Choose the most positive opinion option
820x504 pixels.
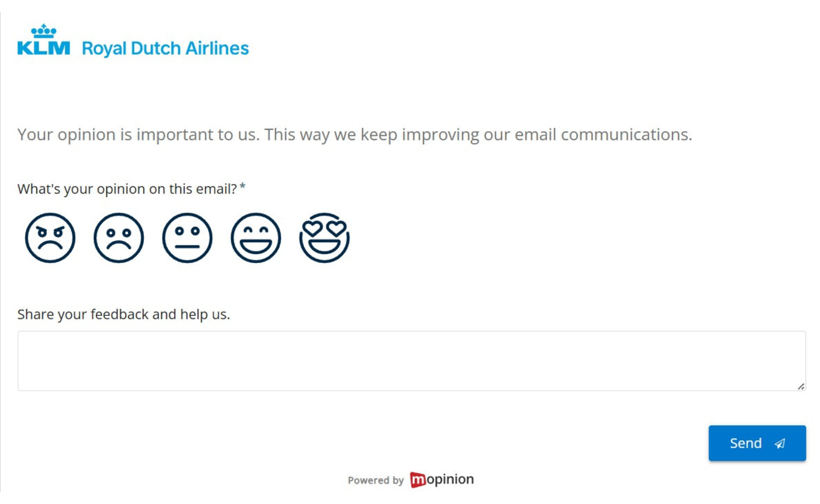(325, 238)
